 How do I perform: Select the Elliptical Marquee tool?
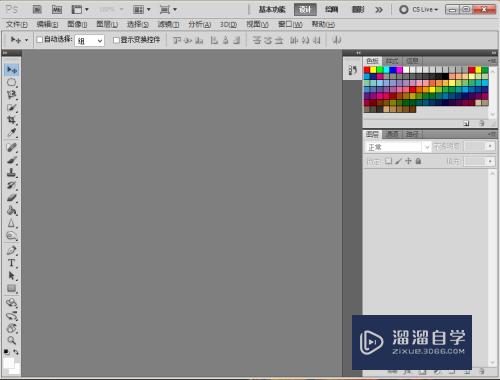[12, 82]
